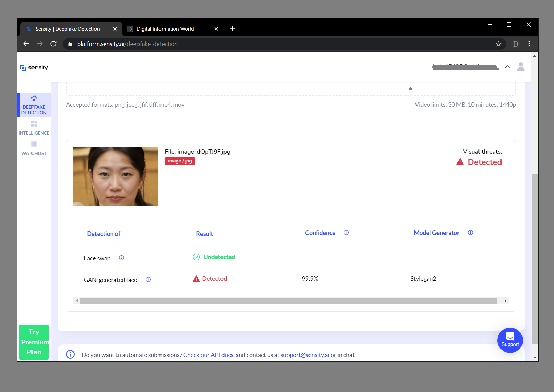Select the Intelligence panel icon
This screenshot has height=392, width=554.
click(x=34, y=124)
